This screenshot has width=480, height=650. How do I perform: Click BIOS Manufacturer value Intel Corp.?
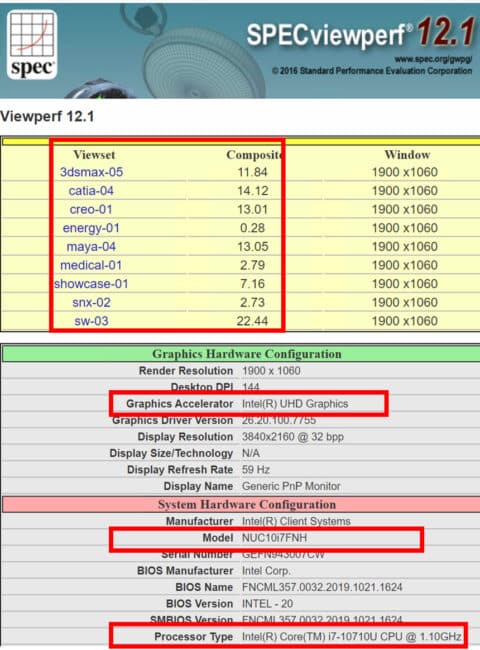[x=266, y=571]
